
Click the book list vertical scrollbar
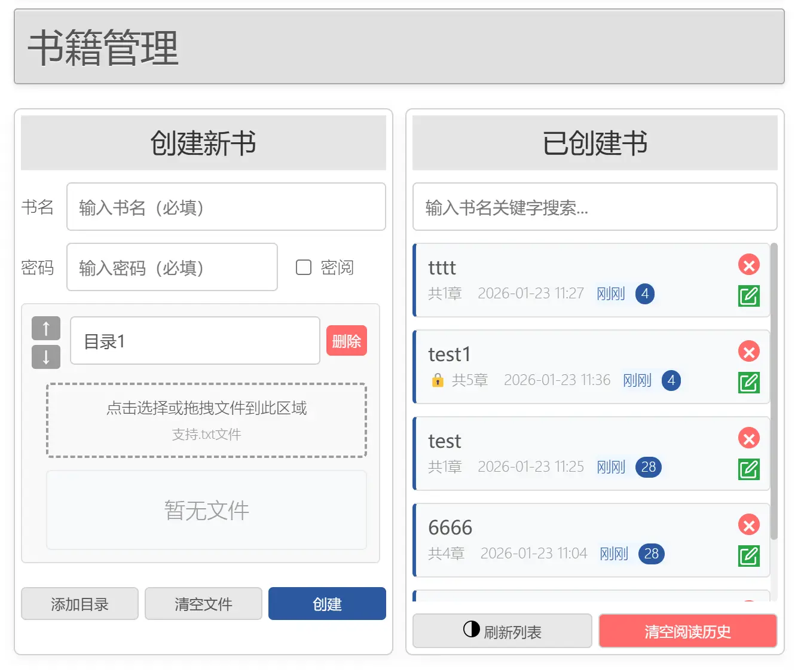774,392
